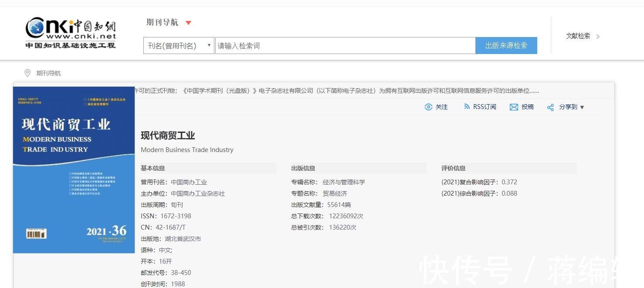Click the chevron next to 文献检索

pos(598,37)
